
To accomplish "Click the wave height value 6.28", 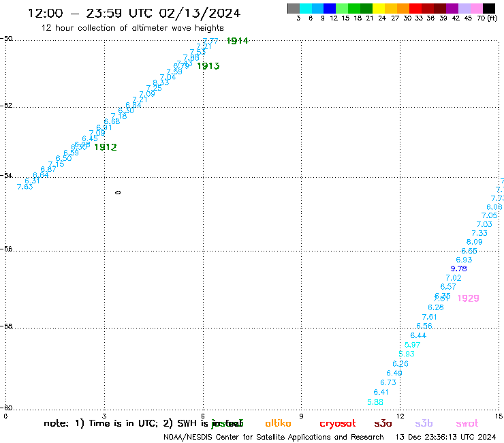I will click(x=435, y=307).
